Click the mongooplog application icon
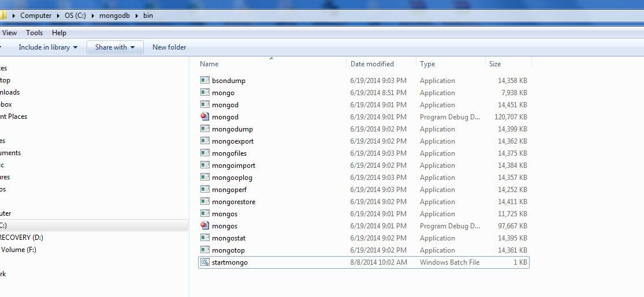Image resolution: width=644 pixels, height=297 pixels. [205, 177]
